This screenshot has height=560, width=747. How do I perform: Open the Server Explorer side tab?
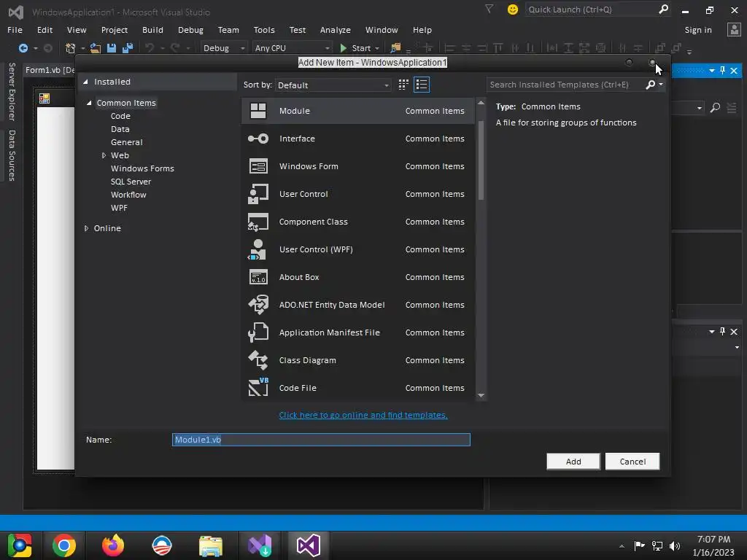pyautogui.click(x=12, y=92)
